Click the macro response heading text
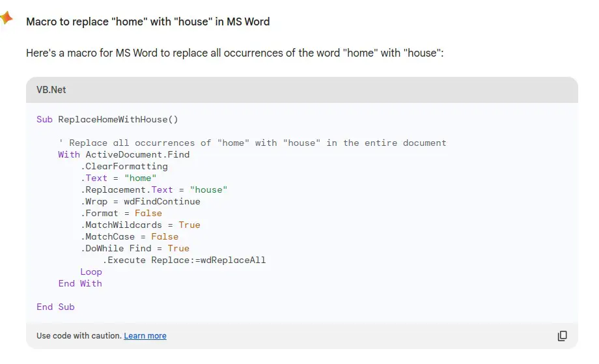Screen dimensions: 599x364 [x=148, y=21]
